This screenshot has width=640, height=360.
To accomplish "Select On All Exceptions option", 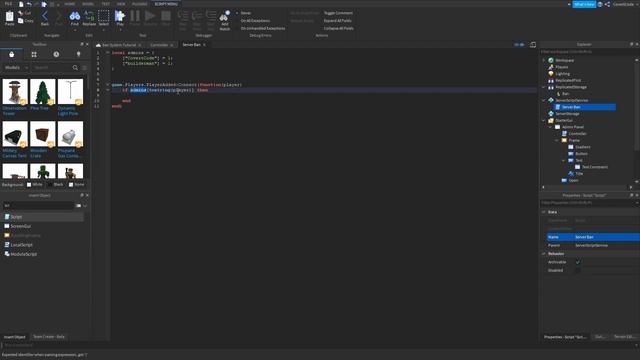I will click(255, 20).
